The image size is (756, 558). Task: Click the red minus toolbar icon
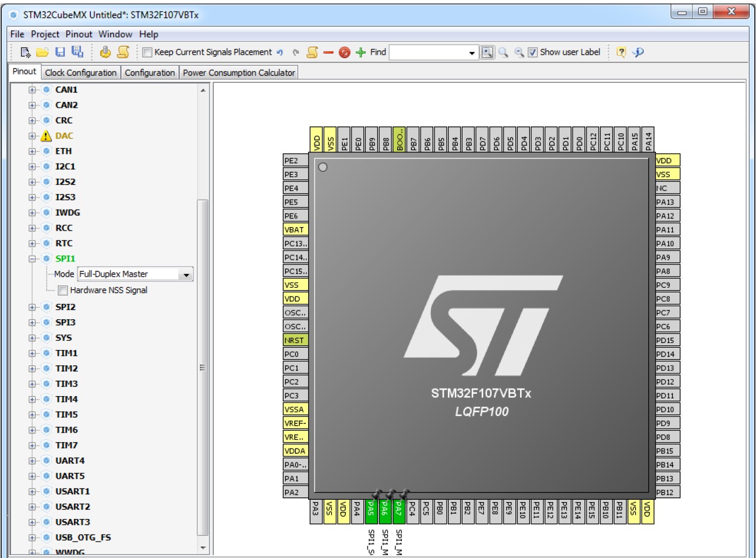pos(328,52)
